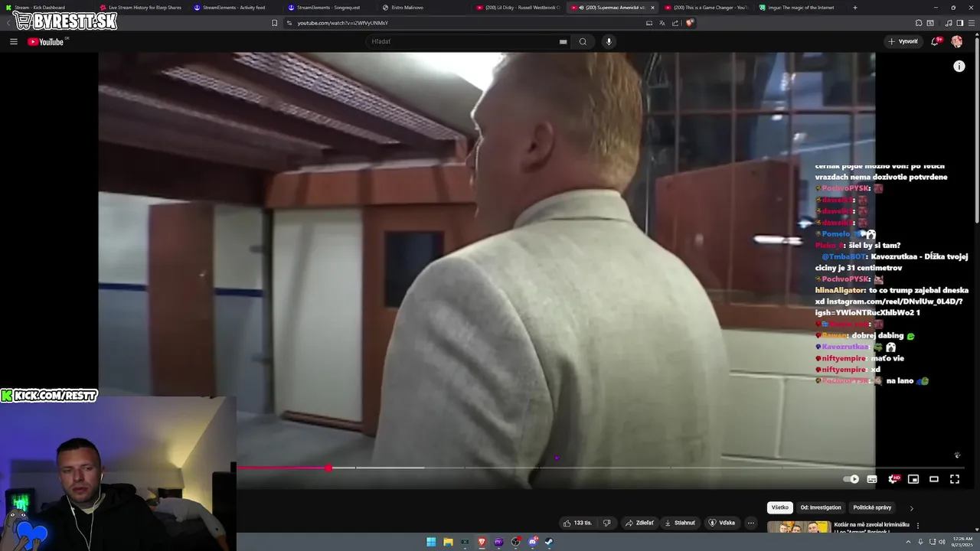Screen dimensions: 980x551
Task: Open YouTube notifications bell
Action: click(935, 41)
